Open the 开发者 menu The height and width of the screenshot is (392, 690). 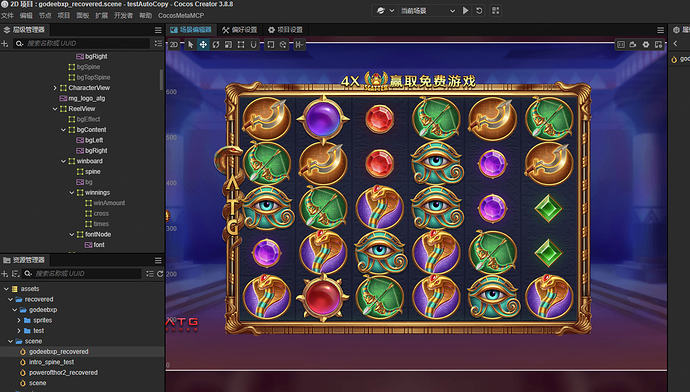[123, 15]
